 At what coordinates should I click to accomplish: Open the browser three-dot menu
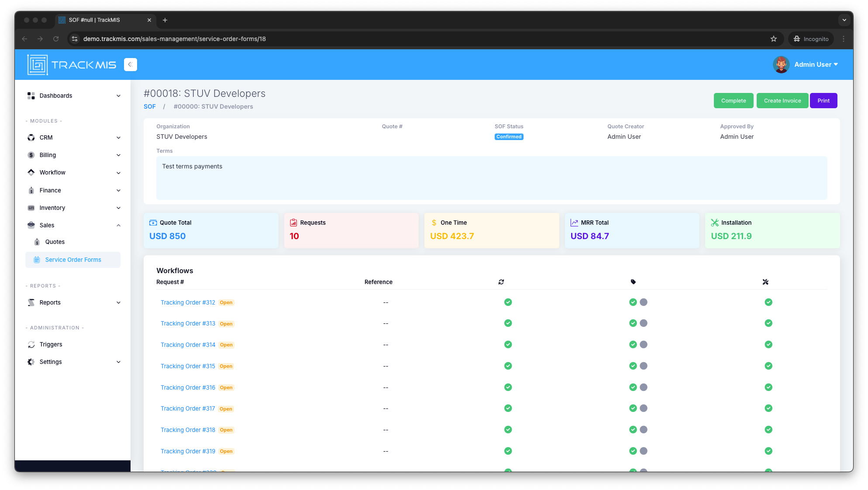(x=844, y=39)
